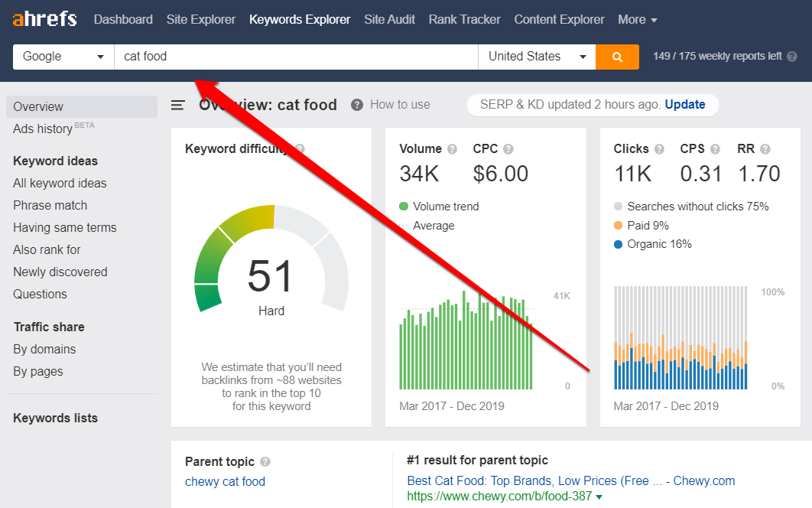The width and height of the screenshot is (812, 508).
Task: Open help tooltip next to CPS
Action: click(715, 149)
